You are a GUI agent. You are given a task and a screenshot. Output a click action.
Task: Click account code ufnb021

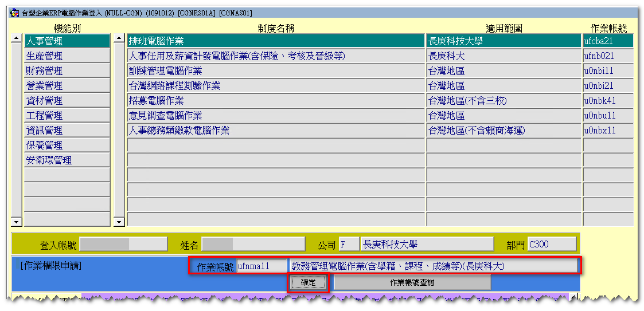coord(608,56)
